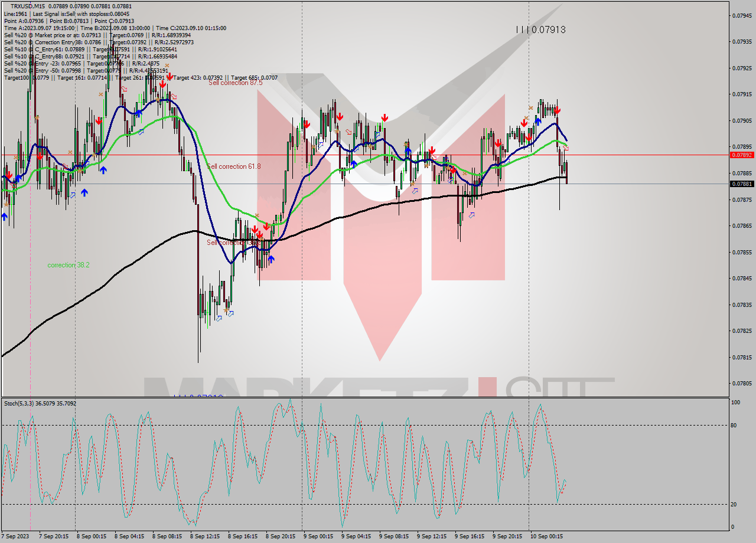The image size is (756, 543).
Task: Click the red 0.07892 price tag on axis
Action: click(x=742, y=155)
